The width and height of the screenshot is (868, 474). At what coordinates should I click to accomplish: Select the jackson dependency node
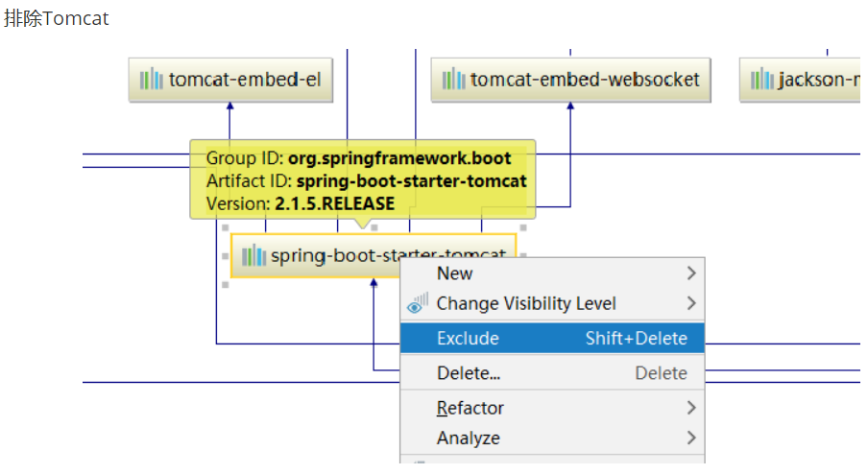pyautogui.click(x=800, y=80)
